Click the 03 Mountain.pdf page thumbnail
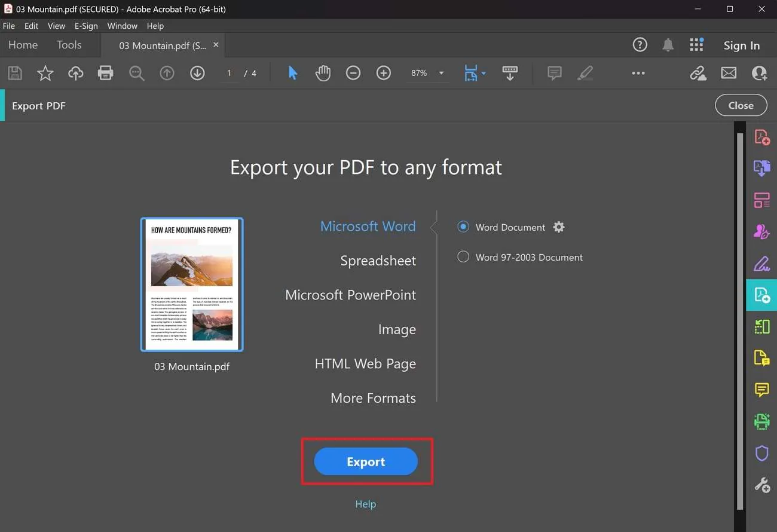 click(x=192, y=285)
